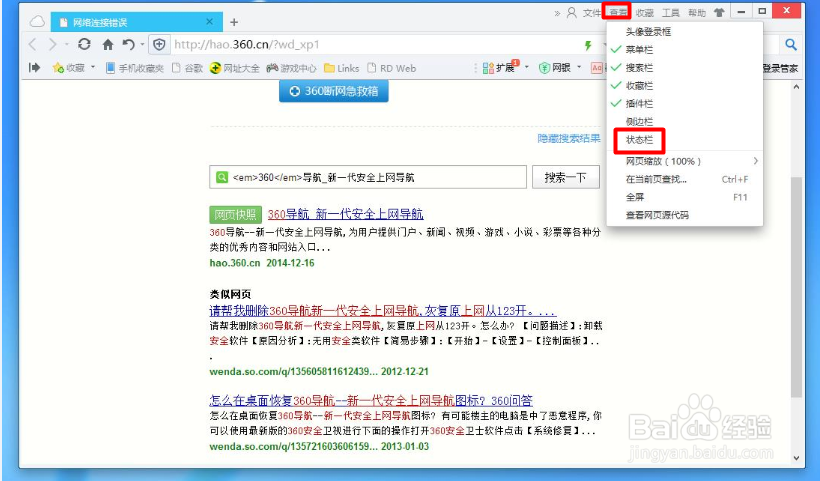Expand the 收藏 dropdown arrow
The width and height of the screenshot is (820, 481).
(x=93, y=67)
